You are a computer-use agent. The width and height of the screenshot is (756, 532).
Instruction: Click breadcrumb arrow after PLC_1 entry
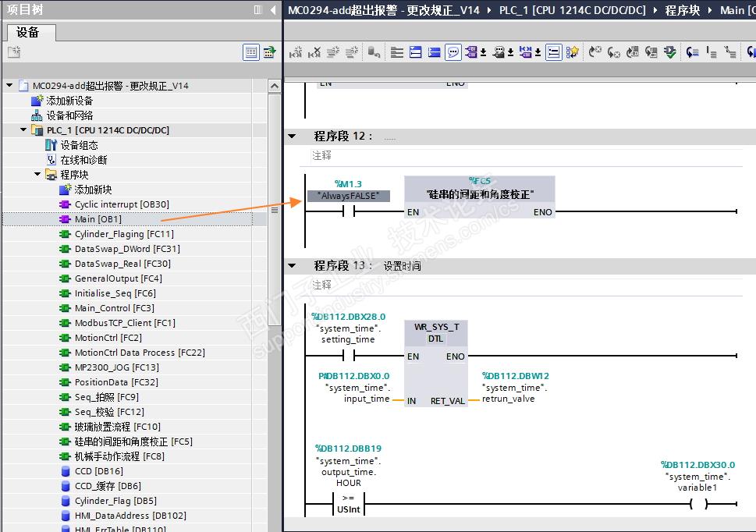click(x=655, y=10)
